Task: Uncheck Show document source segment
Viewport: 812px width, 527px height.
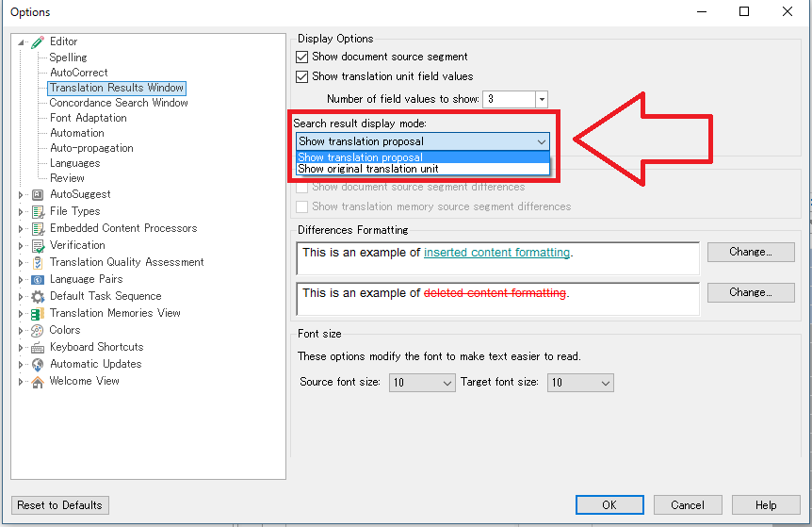Action: tap(302, 58)
